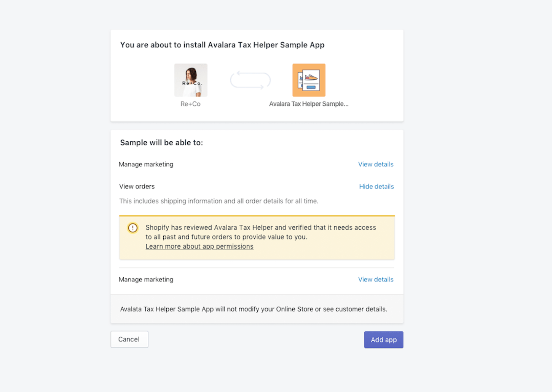Click 'Re+Co' store name label
This screenshot has width=552, height=392.
(190, 104)
